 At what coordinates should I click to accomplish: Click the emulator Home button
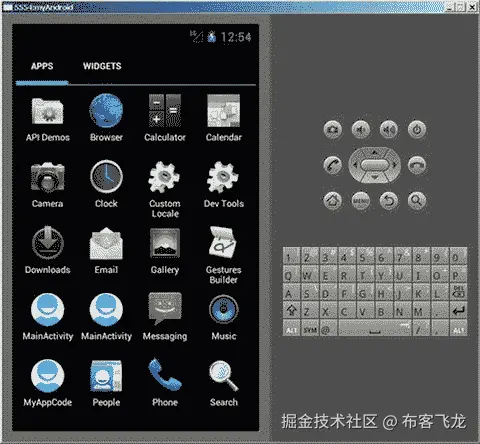click(x=333, y=200)
